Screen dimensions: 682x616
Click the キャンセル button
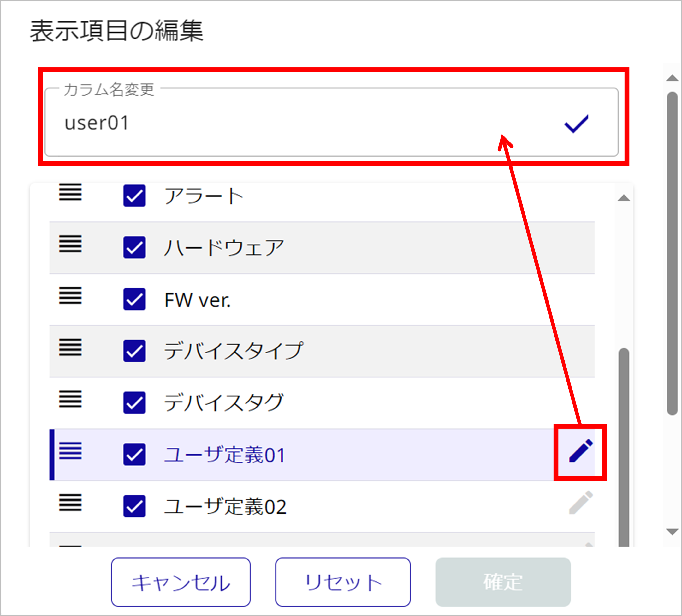click(x=181, y=582)
